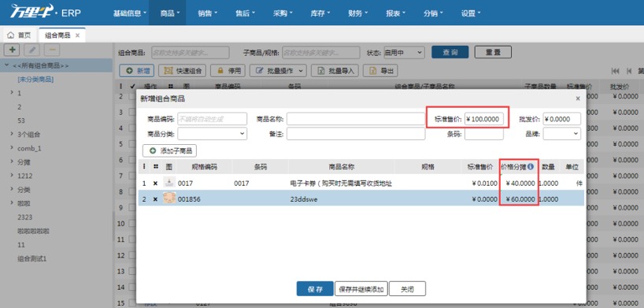Screen dimensions: 644x308
Task: Click the 万里牛 ERP logo
Action: [x=45, y=13]
